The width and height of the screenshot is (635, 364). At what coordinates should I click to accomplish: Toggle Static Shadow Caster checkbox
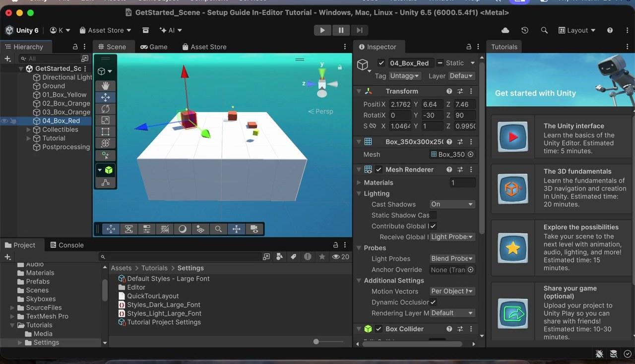[433, 215]
